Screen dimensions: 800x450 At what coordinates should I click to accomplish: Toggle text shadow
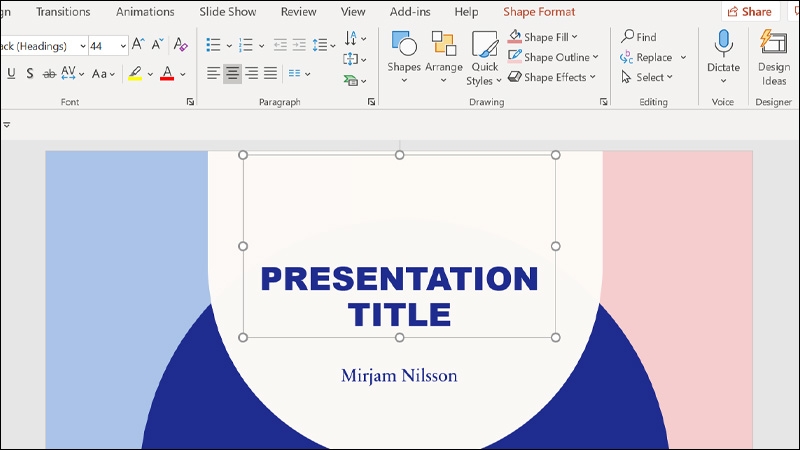click(30, 74)
